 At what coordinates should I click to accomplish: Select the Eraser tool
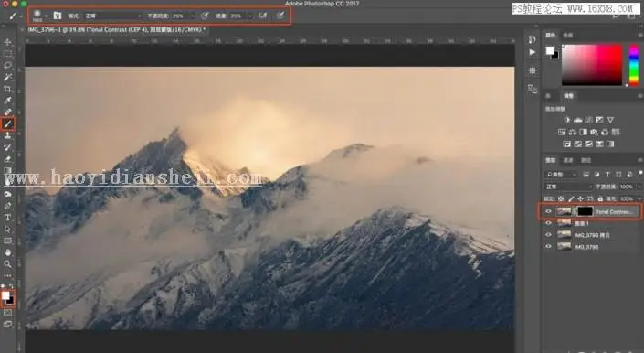[x=8, y=158]
